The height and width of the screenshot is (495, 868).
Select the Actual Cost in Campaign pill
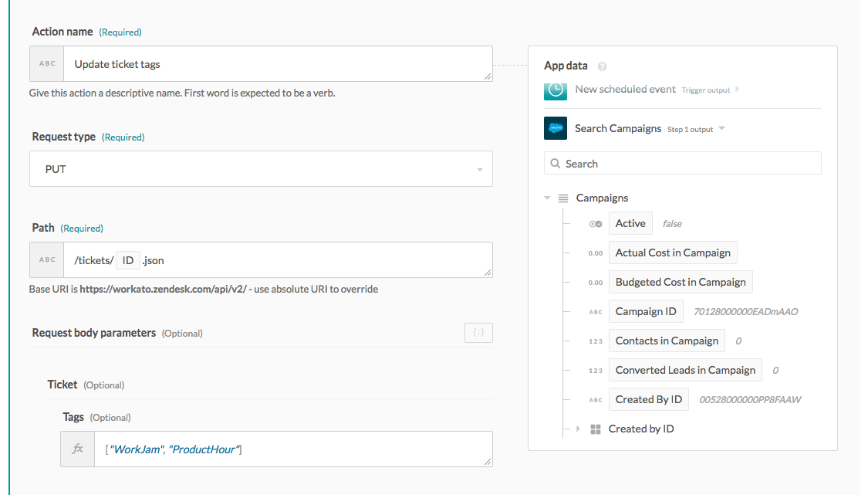pyautogui.click(x=673, y=253)
